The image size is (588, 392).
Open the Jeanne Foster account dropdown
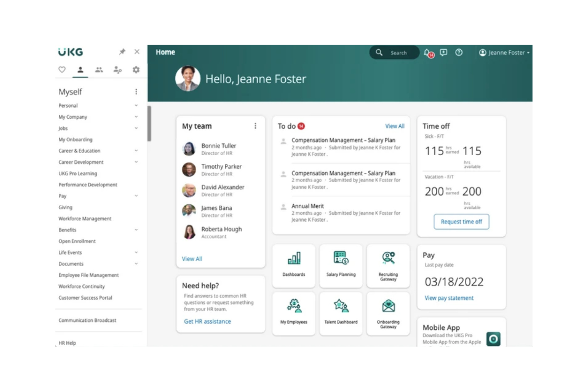[x=504, y=52]
